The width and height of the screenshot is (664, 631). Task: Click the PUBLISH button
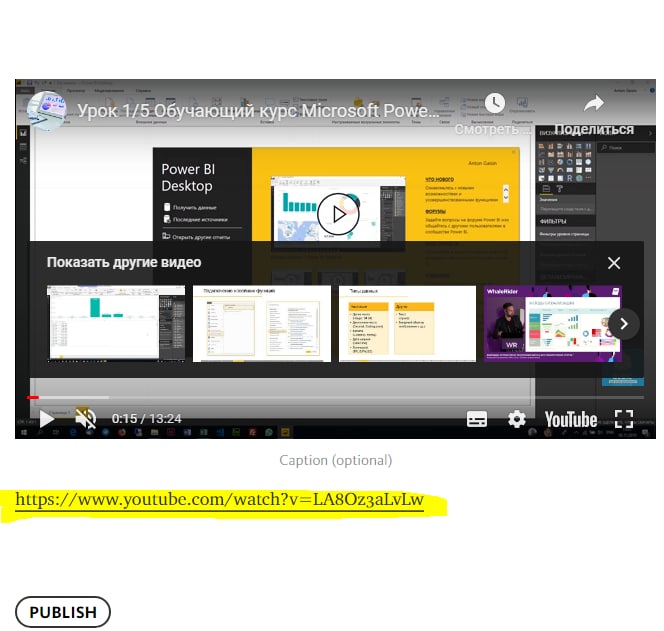coord(63,612)
